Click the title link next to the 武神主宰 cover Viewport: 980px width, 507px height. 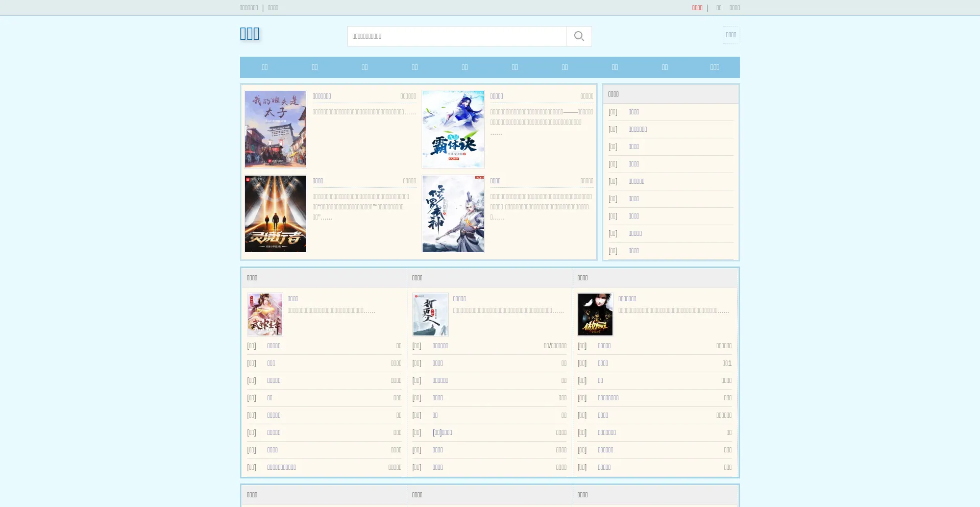tap(292, 299)
